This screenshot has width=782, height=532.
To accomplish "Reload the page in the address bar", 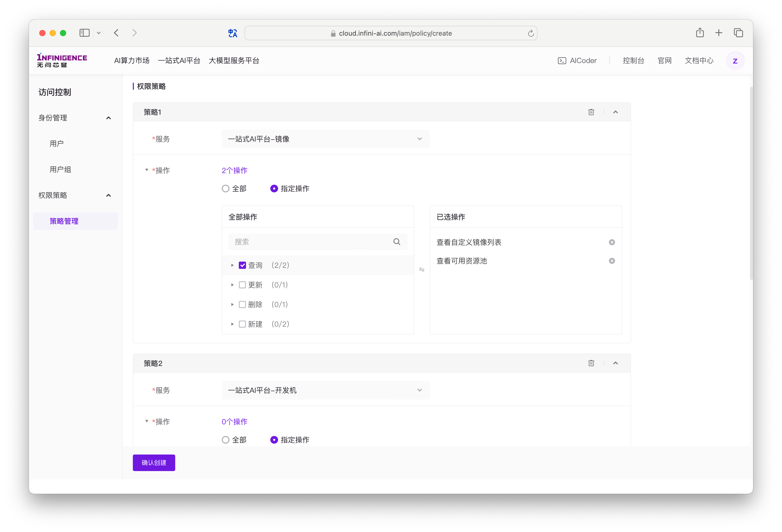I will (531, 33).
